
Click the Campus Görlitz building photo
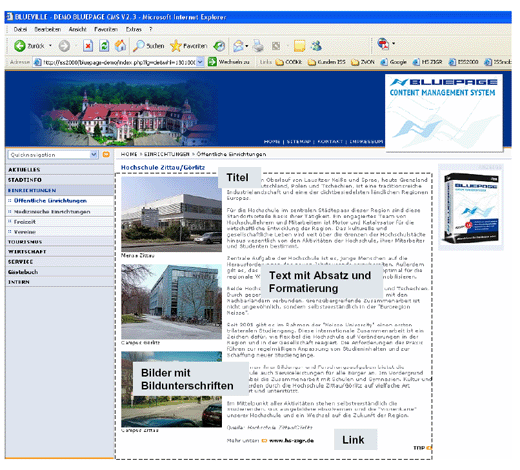click(x=171, y=302)
